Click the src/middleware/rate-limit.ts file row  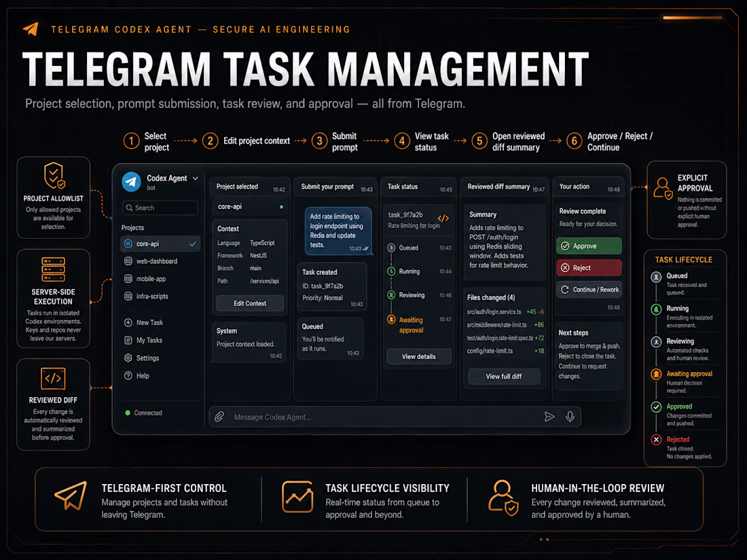click(505, 324)
